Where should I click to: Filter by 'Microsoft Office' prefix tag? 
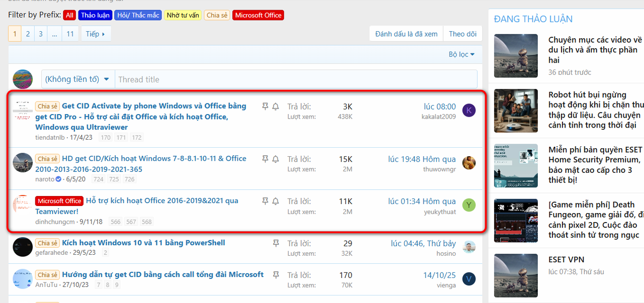click(x=258, y=15)
